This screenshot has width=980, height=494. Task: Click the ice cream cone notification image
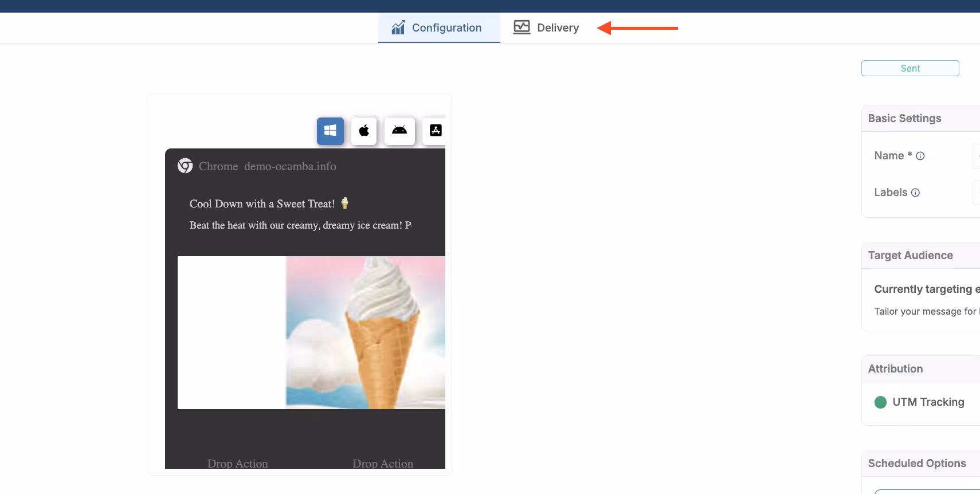tap(366, 332)
